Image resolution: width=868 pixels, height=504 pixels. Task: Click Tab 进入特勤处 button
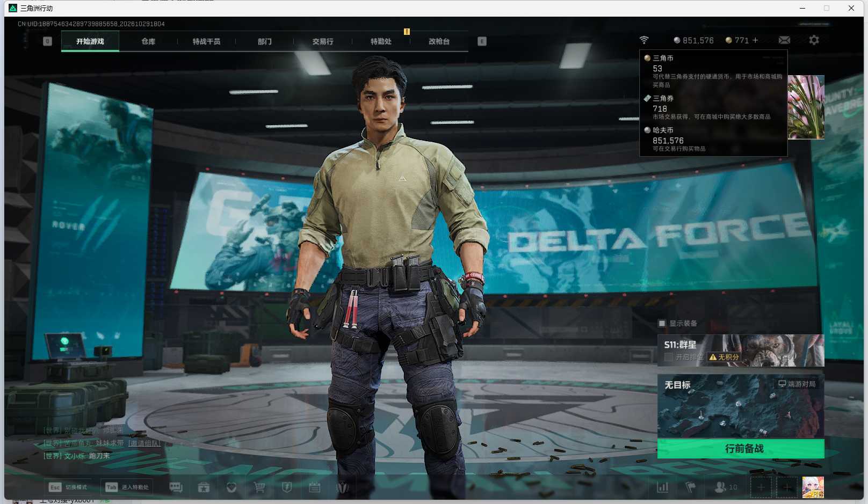(x=127, y=487)
